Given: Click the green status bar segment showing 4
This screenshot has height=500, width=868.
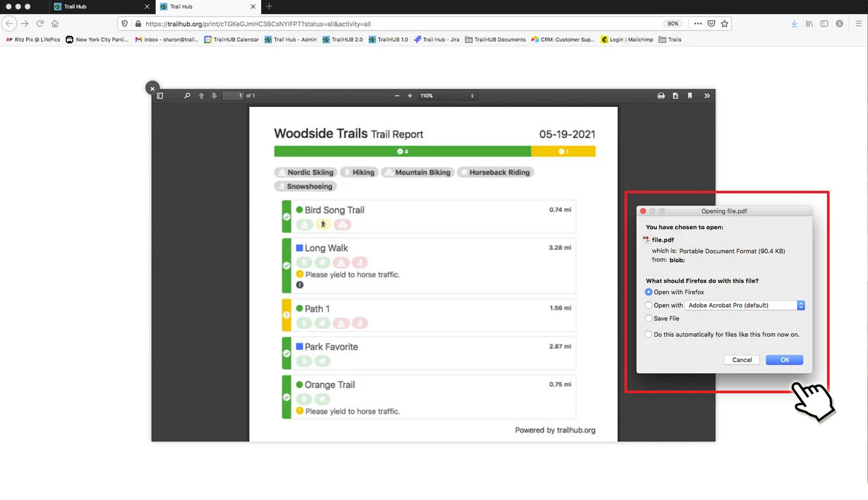Looking at the screenshot, I should [x=402, y=152].
